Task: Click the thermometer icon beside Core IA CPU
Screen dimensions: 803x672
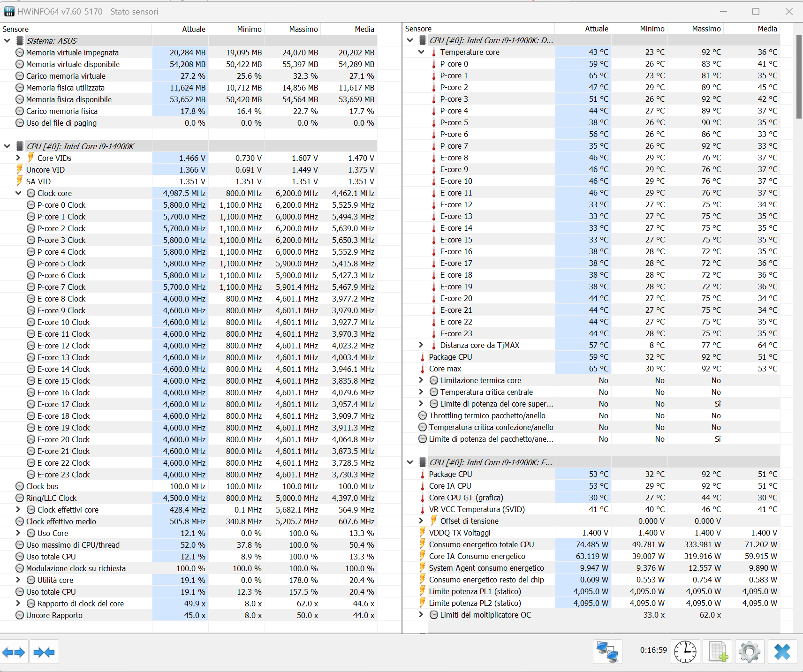Action: tap(423, 486)
